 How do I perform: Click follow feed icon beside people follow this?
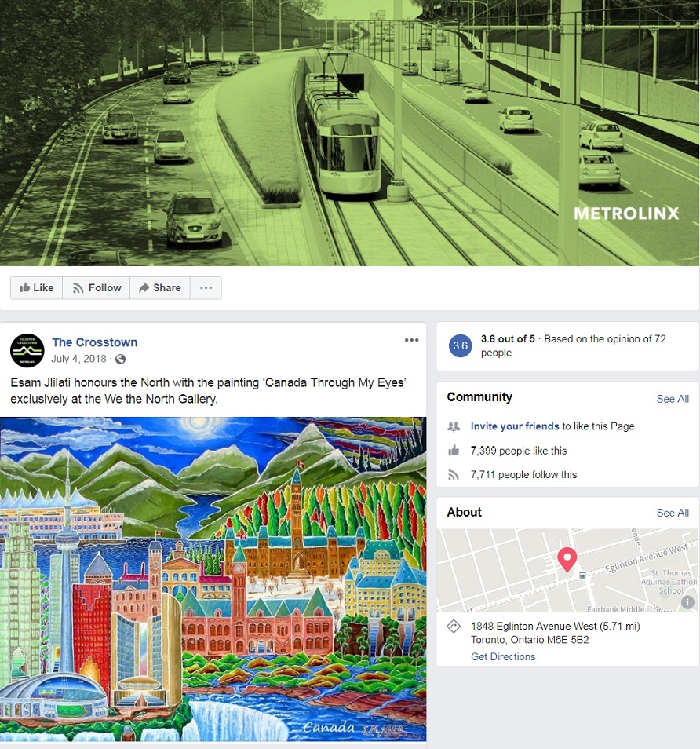tap(454, 475)
